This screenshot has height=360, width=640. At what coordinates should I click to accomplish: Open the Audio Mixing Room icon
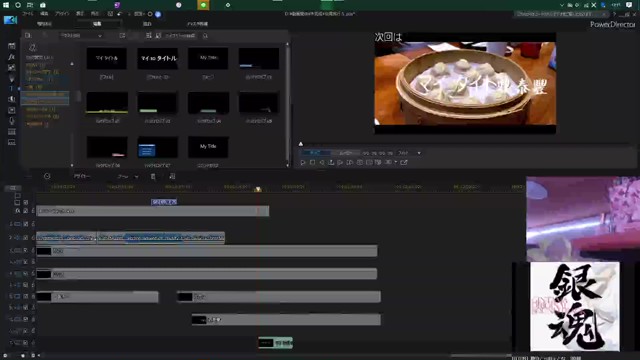click(x=11, y=99)
